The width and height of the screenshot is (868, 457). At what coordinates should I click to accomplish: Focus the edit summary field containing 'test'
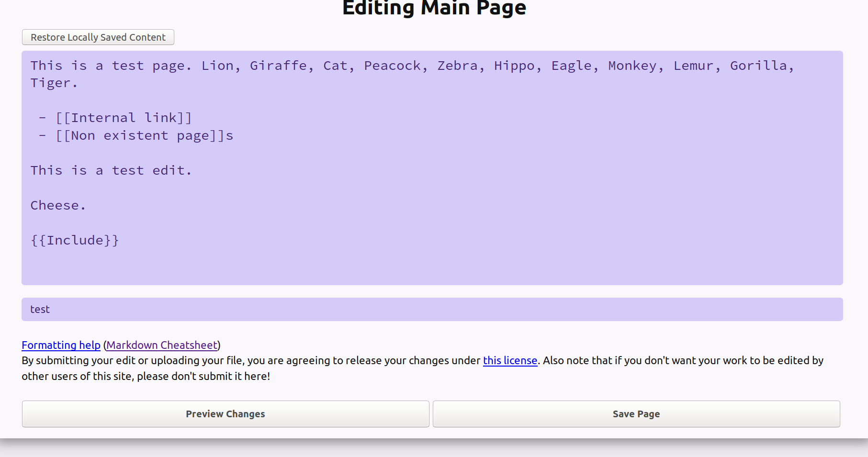click(x=432, y=310)
